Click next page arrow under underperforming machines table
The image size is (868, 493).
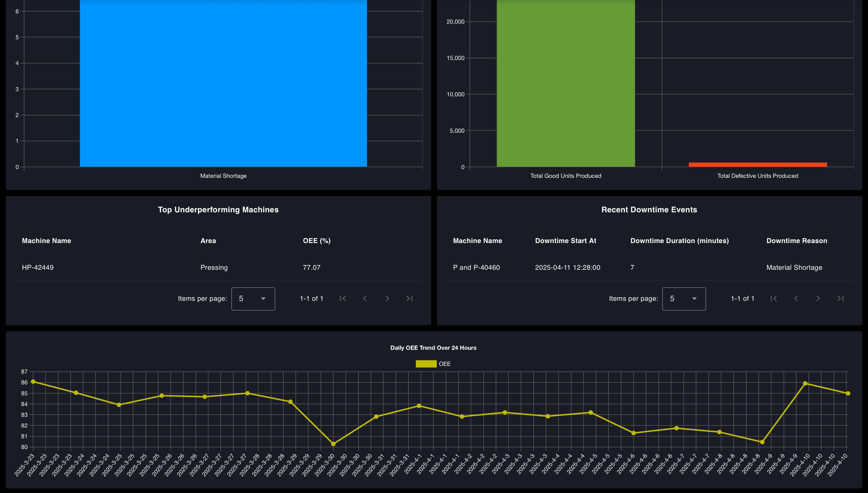[387, 298]
